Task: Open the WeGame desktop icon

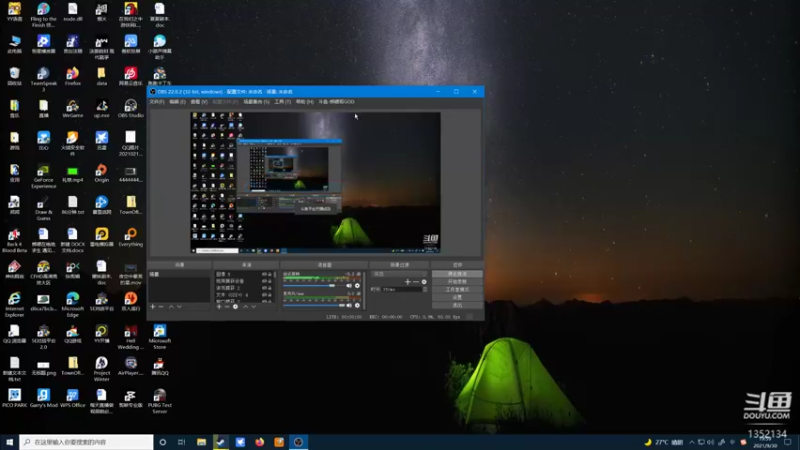Action: pyautogui.click(x=72, y=109)
